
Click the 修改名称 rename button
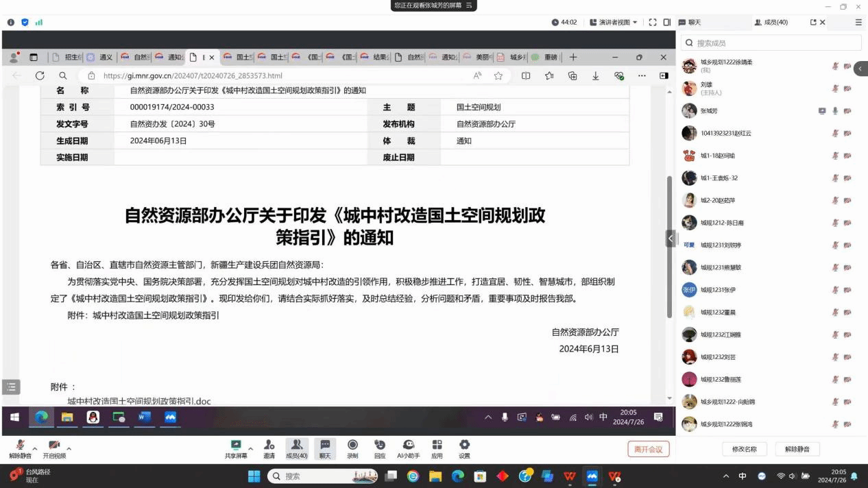(x=744, y=450)
